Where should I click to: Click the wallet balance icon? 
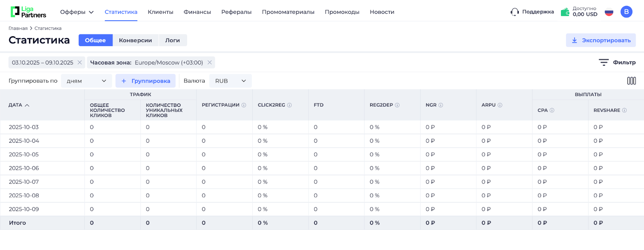565,12
